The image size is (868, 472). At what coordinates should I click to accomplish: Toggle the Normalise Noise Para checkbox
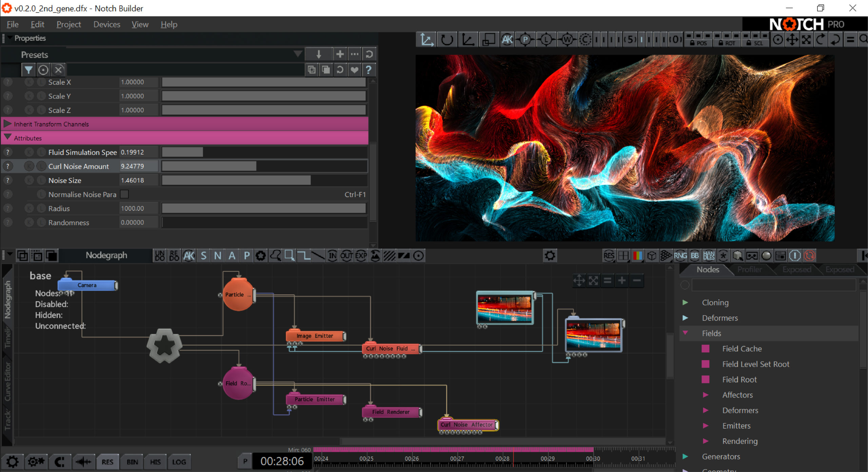pos(124,194)
